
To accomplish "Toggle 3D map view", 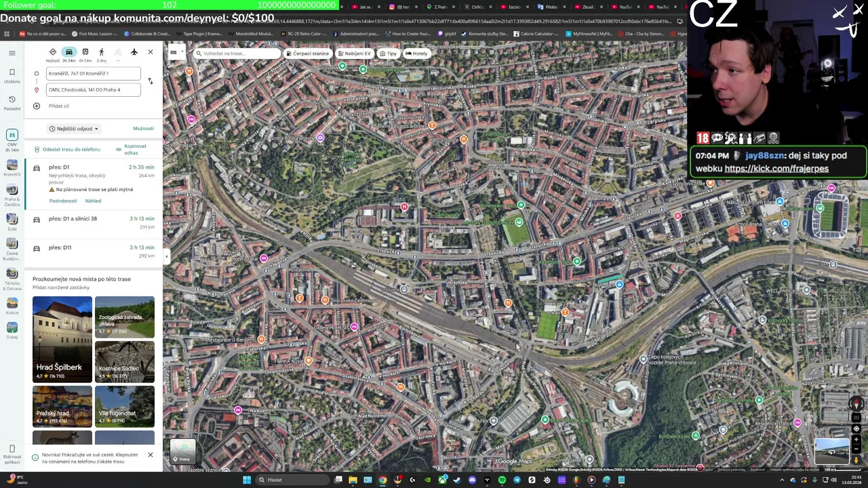I will (x=856, y=418).
